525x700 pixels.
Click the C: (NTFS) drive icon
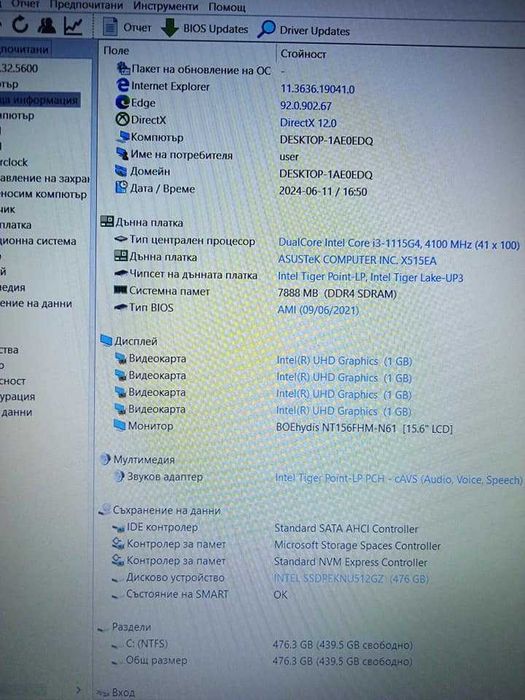(117, 645)
